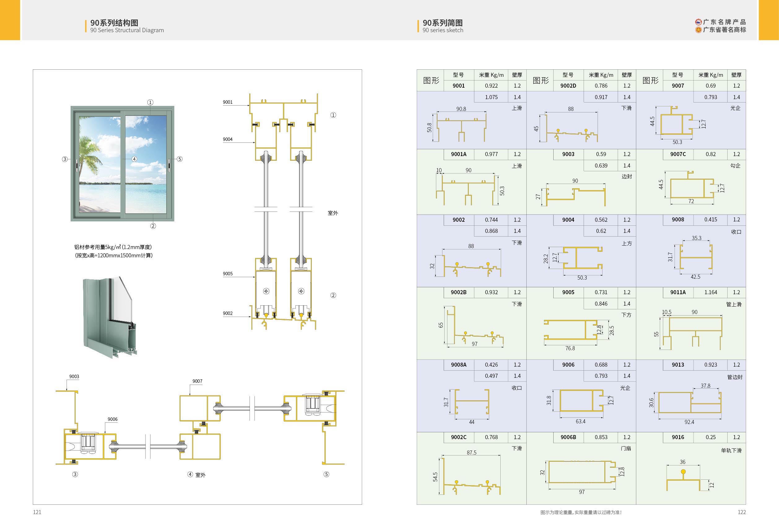Image resolution: width=779 pixels, height=532 pixels.
Task: Click the 1.164 weight value for 9011A
Action: click(x=710, y=292)
